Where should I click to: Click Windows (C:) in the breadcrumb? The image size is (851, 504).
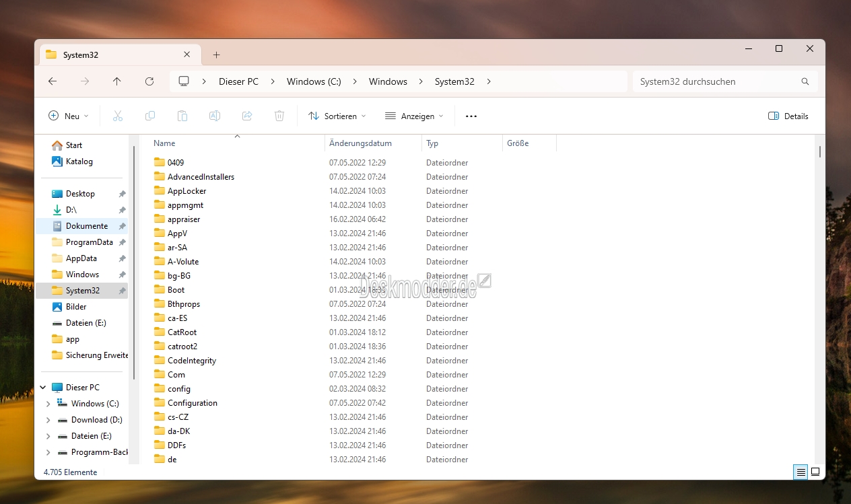point(314,81)
